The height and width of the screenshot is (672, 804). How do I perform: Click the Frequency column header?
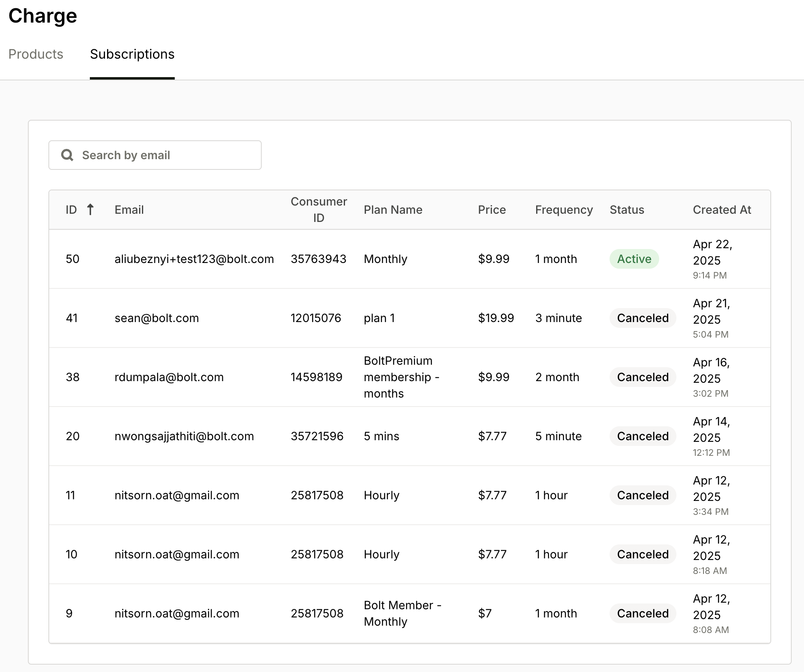click(x=564, y=210)
